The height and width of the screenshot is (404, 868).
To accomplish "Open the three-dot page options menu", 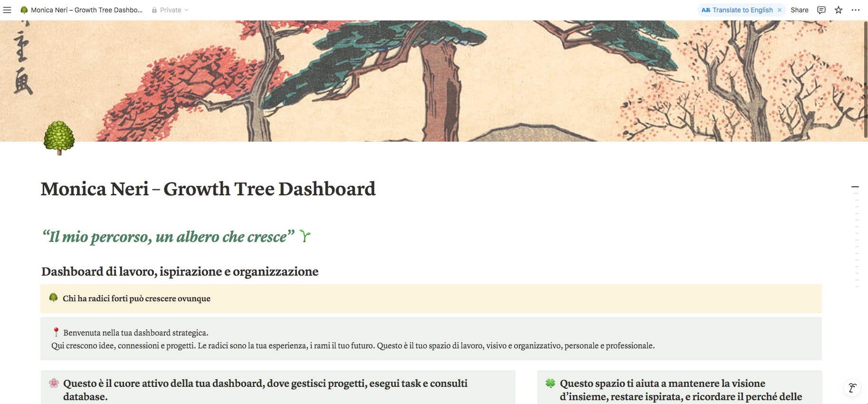I will pos(856,10).
